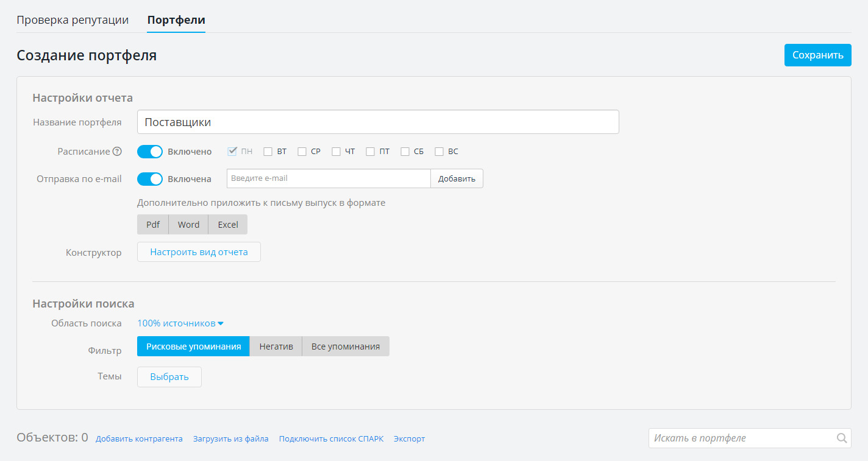The height and width of the screenshot is (461, 868).
Task: Check the ПН weekday checkbox
Action: tap(232, 152)
